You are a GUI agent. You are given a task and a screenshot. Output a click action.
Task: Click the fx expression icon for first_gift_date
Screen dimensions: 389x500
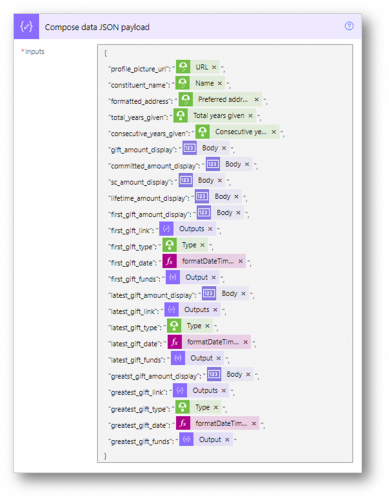pyautogui.click(x=169, y=261)
